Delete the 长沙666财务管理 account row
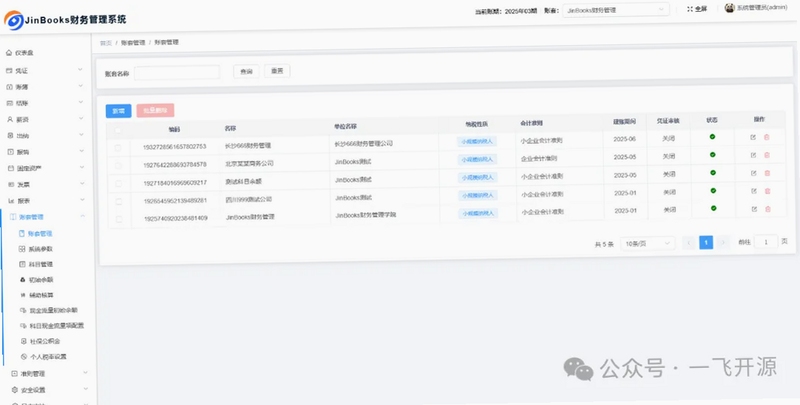 pos(766,137)
